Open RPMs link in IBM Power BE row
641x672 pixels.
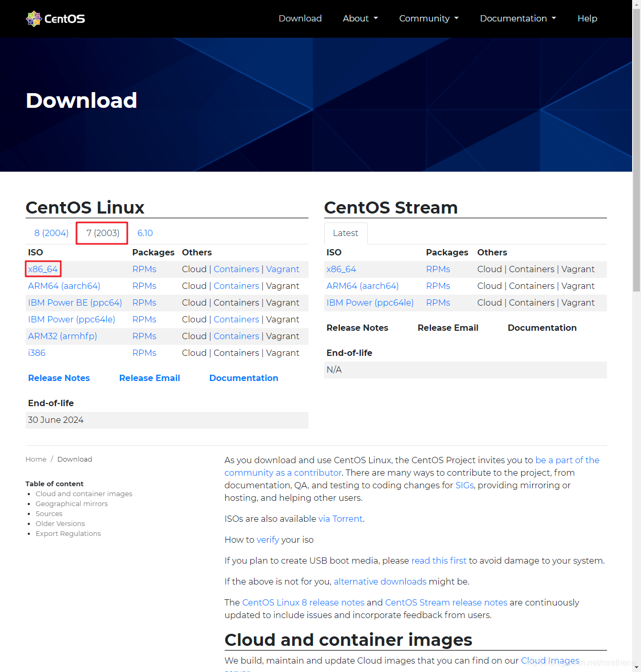tap(144, 303)
